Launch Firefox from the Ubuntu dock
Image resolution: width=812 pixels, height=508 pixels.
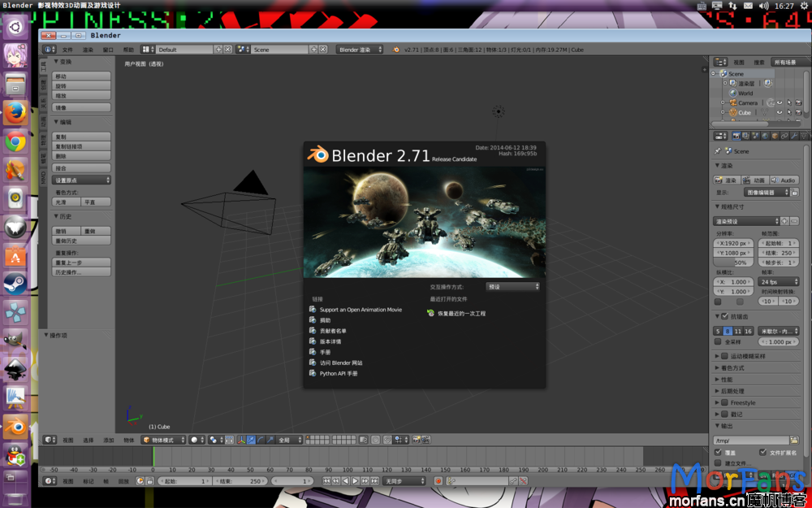tap(15, 112)
